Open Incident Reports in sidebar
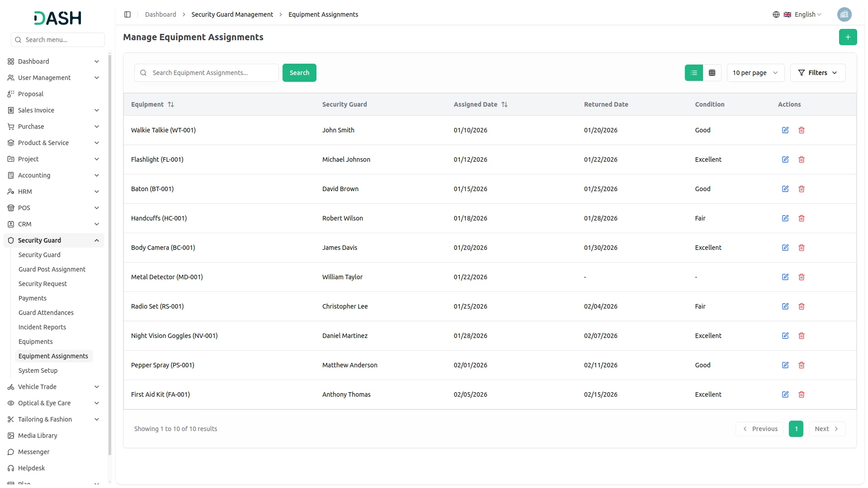Viewport: 868px width, 488px height. (x=42, y=327)
